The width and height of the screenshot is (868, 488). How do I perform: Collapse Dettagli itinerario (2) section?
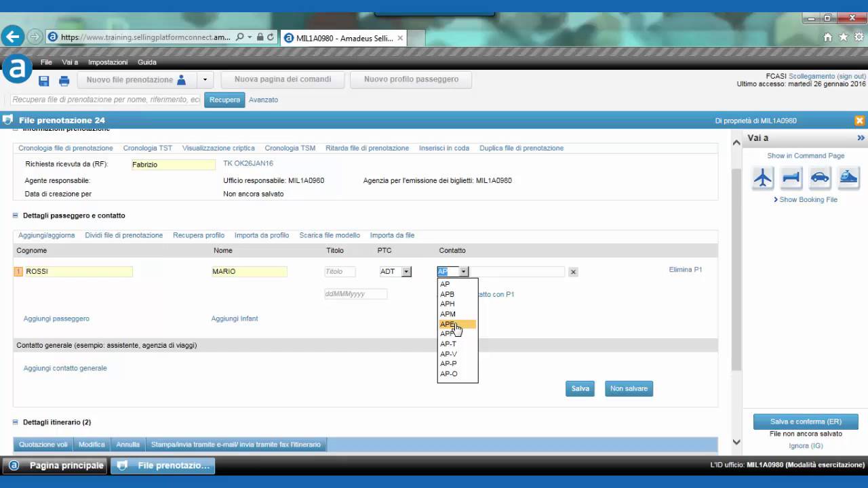[16, 422]
